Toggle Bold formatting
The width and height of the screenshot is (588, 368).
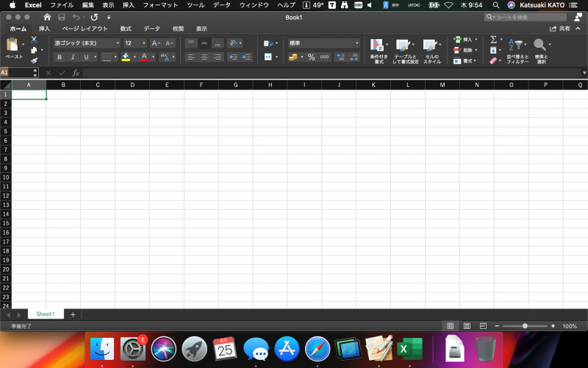pyautogui.click(x=60, y=57)
